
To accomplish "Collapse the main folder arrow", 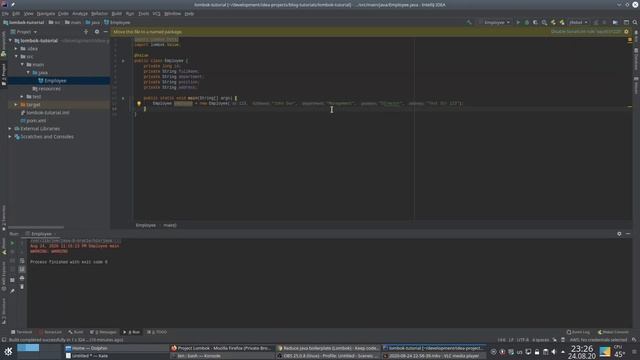I will pos(22,64).
